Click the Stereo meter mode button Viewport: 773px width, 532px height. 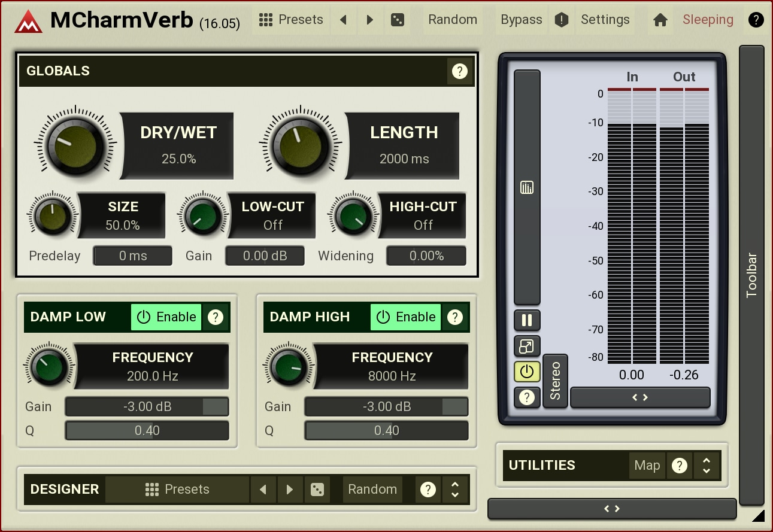click(x=555, y=381)
